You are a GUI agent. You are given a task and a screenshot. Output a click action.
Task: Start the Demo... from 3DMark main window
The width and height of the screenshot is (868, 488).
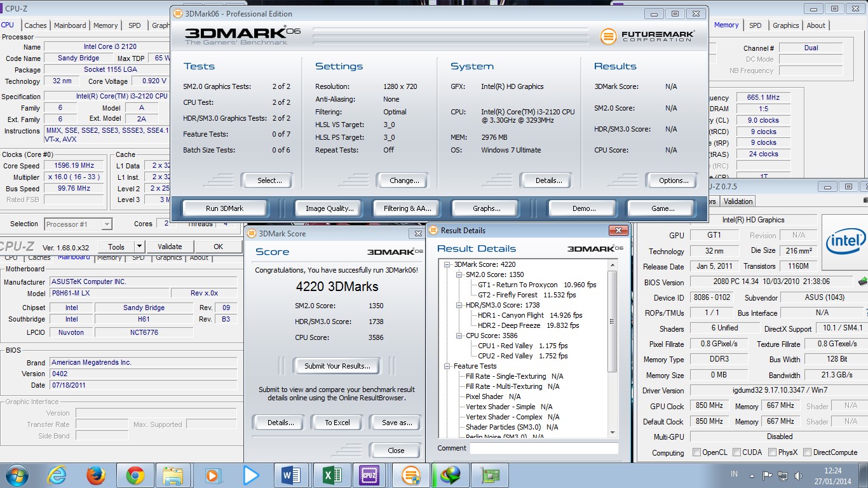click(584, 208)
